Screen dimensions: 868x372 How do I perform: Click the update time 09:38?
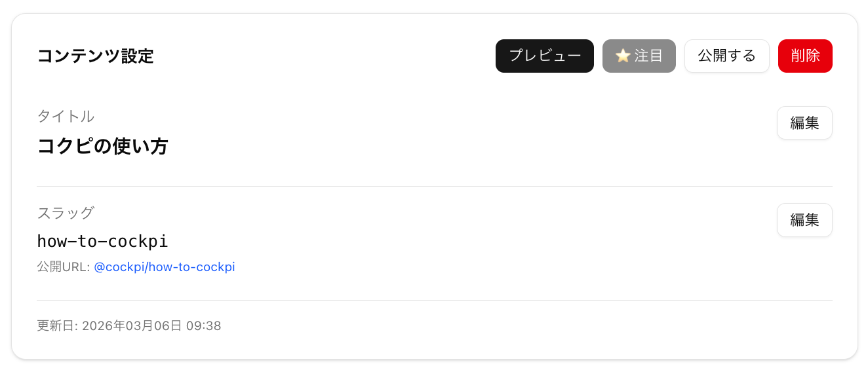(204, 325)
